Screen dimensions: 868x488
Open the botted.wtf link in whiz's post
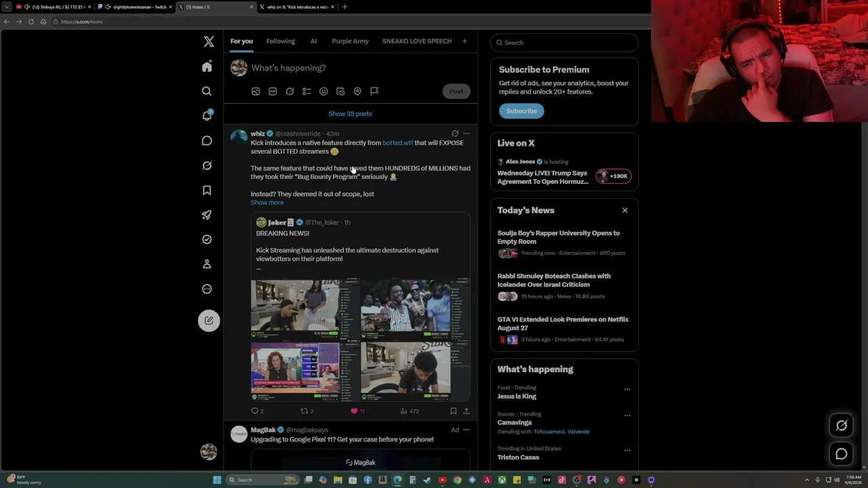click(x=397, y=143)
